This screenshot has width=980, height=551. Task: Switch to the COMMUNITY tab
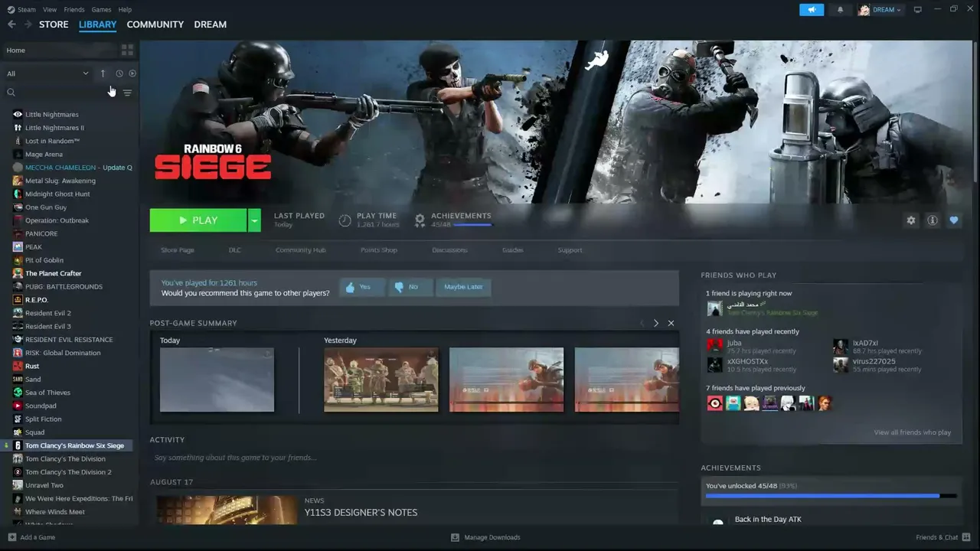click(x=155, y=24)
